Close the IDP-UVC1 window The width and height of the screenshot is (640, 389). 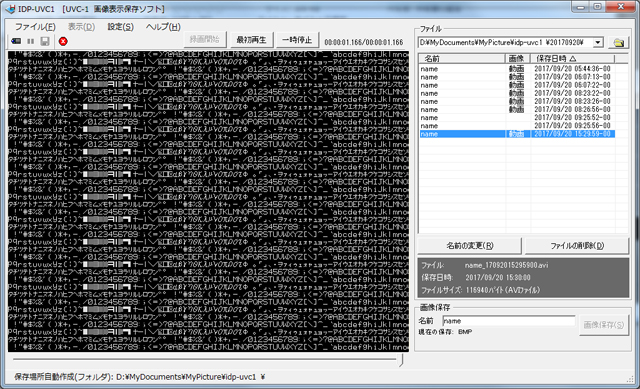[621, 7]
